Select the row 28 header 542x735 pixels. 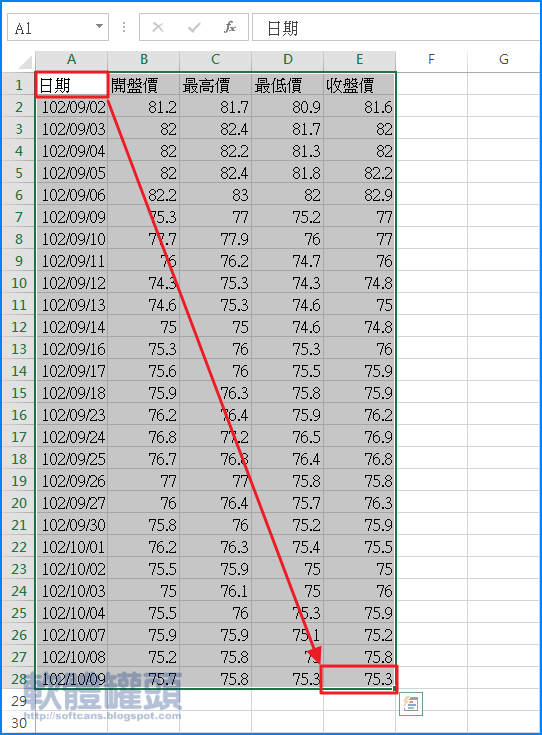(x=19, y=679)
